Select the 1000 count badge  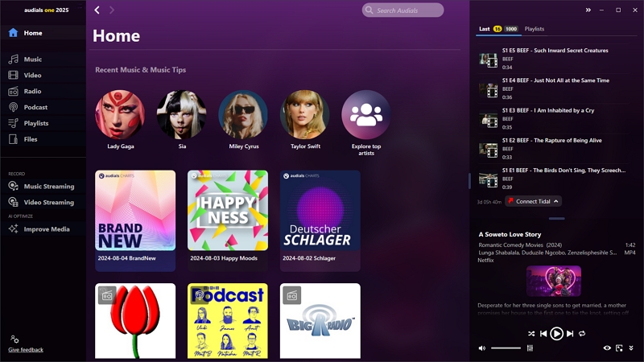[511, 29]
